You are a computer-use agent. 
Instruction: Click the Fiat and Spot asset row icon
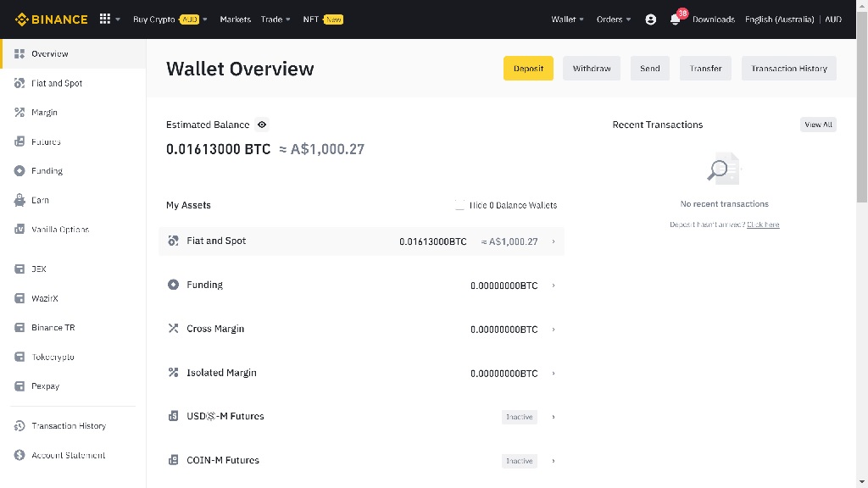tap(173, 241)
